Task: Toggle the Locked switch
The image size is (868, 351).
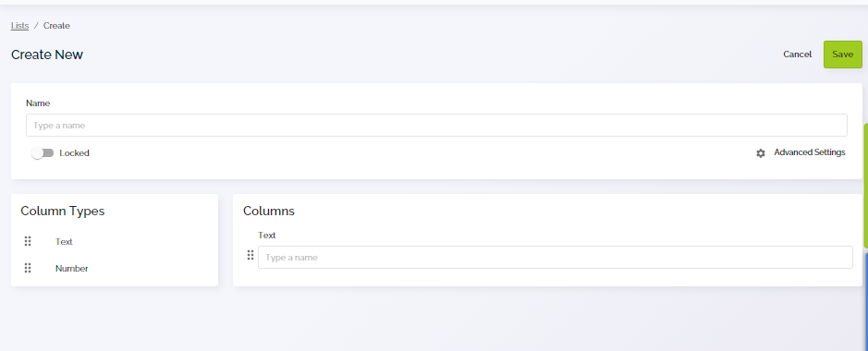Action: (43, 153)
